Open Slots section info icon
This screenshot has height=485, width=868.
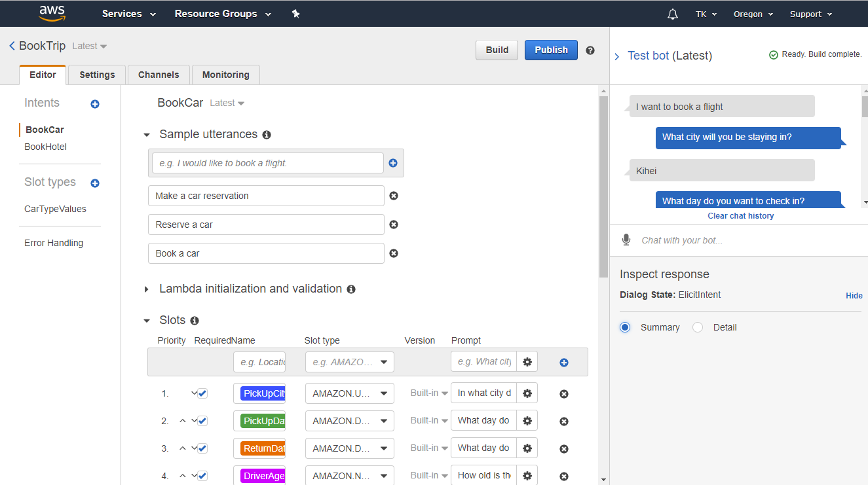pos(195,321)
